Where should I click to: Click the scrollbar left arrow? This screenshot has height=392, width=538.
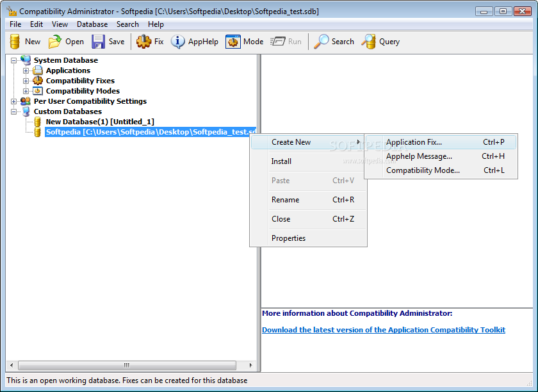tap(12, 365)
